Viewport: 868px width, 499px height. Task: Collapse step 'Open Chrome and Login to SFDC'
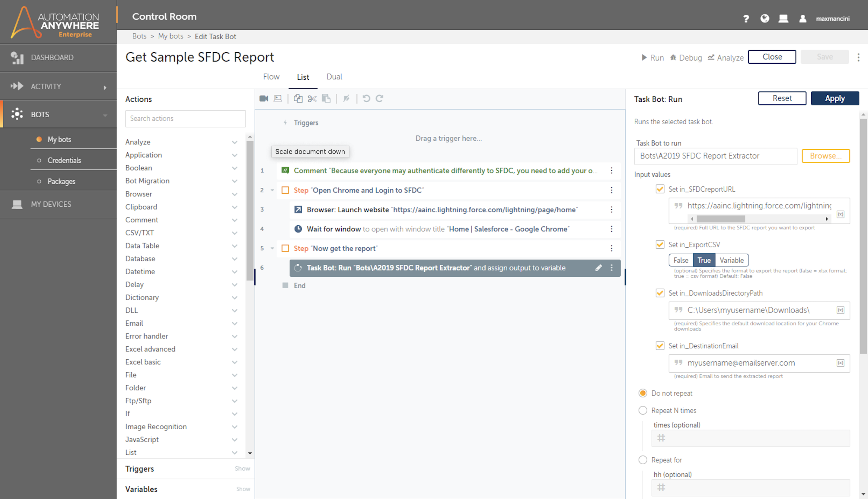272,190
